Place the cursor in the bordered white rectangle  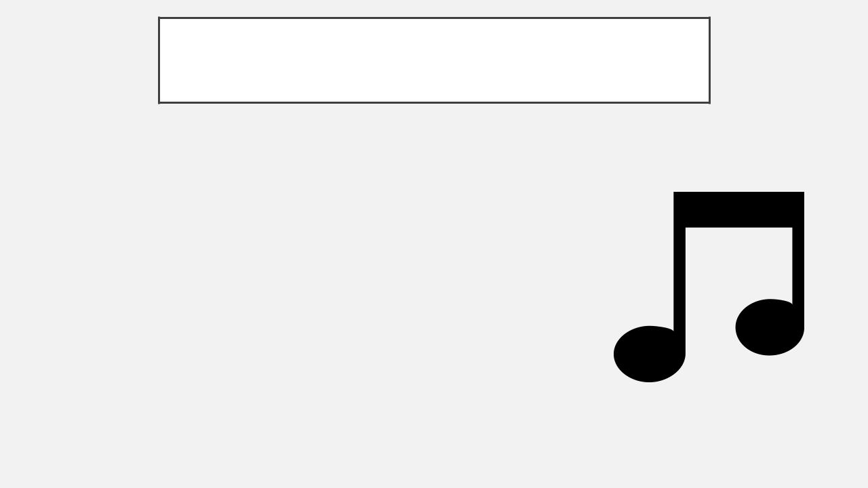tap(434, 60)
